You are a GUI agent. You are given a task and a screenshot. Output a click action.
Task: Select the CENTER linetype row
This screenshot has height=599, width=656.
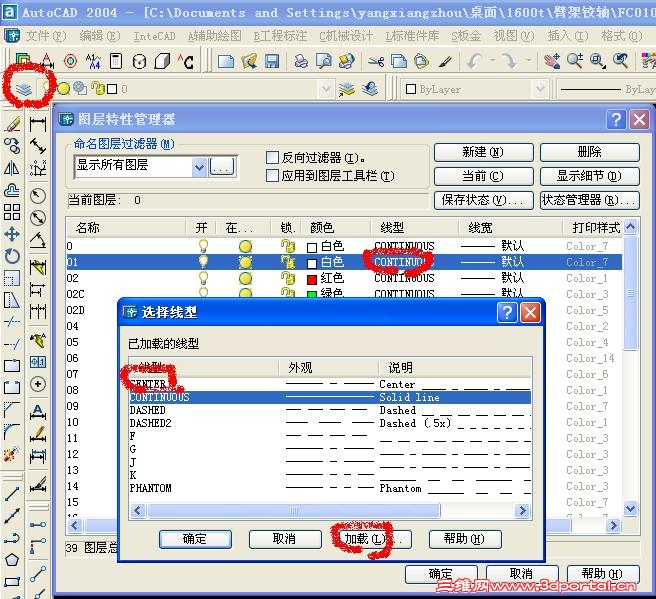click(330, 384)
